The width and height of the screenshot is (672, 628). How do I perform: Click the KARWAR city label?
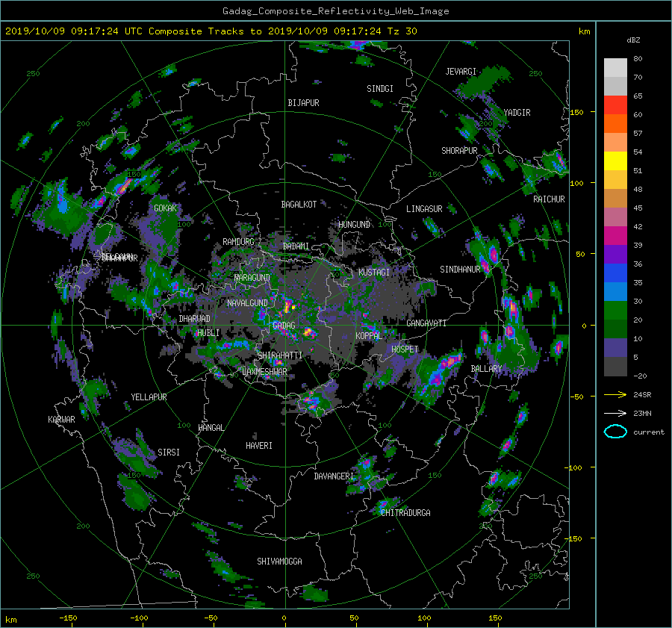(61, 420)
